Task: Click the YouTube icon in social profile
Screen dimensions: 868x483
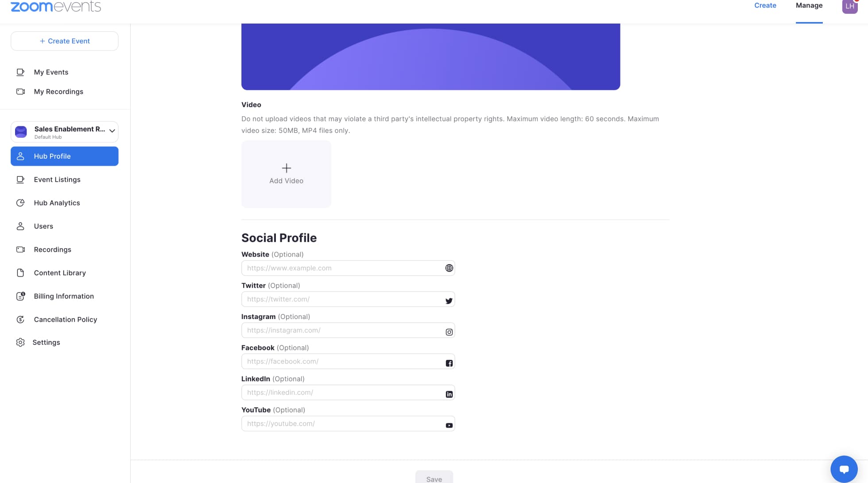Action: (x=449, y=425)
